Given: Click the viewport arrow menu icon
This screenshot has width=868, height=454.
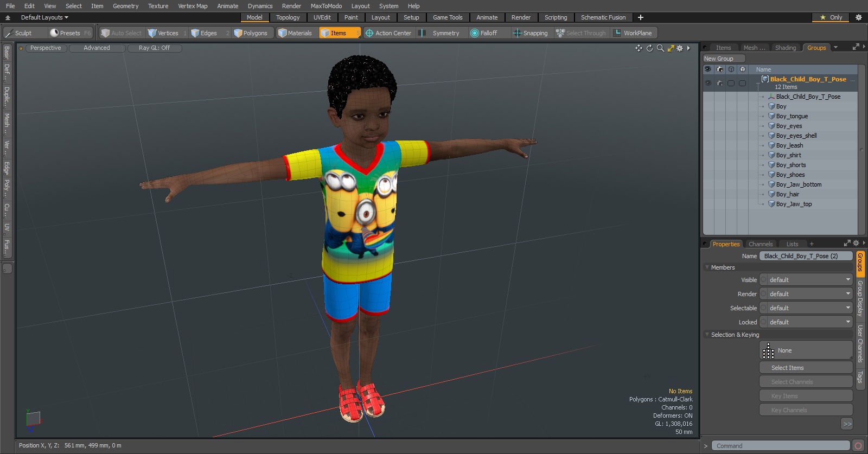Looking at the screenshot, I should tap(688, 48).
